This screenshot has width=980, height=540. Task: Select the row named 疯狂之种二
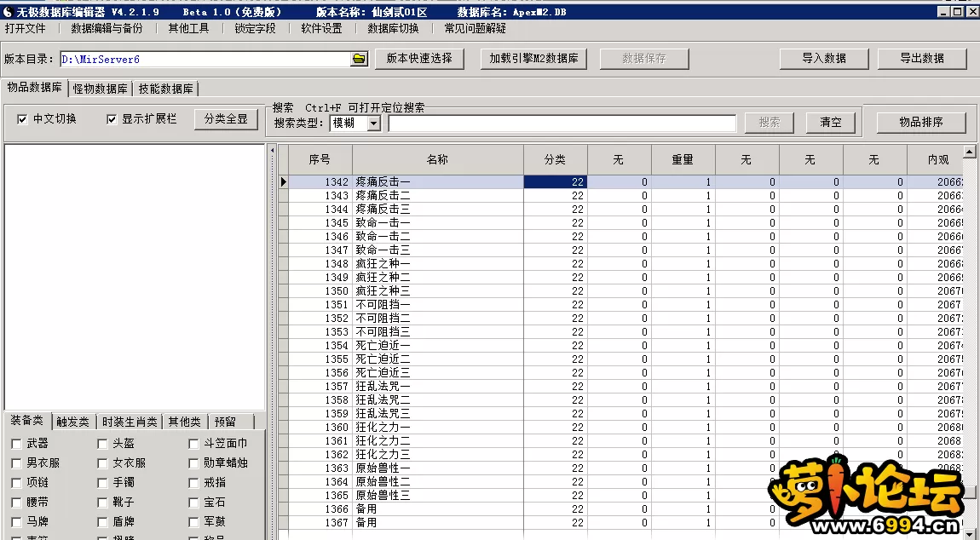[621, 278]
